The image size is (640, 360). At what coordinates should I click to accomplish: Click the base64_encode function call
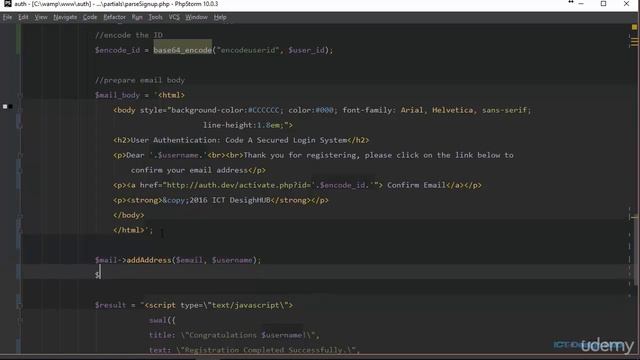tap(182, 50)
